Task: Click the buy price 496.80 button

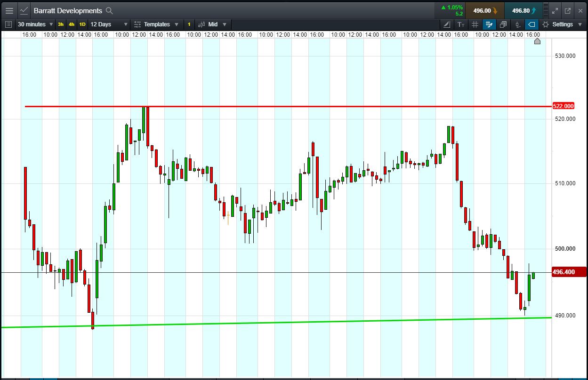Action: coord(524,10)
